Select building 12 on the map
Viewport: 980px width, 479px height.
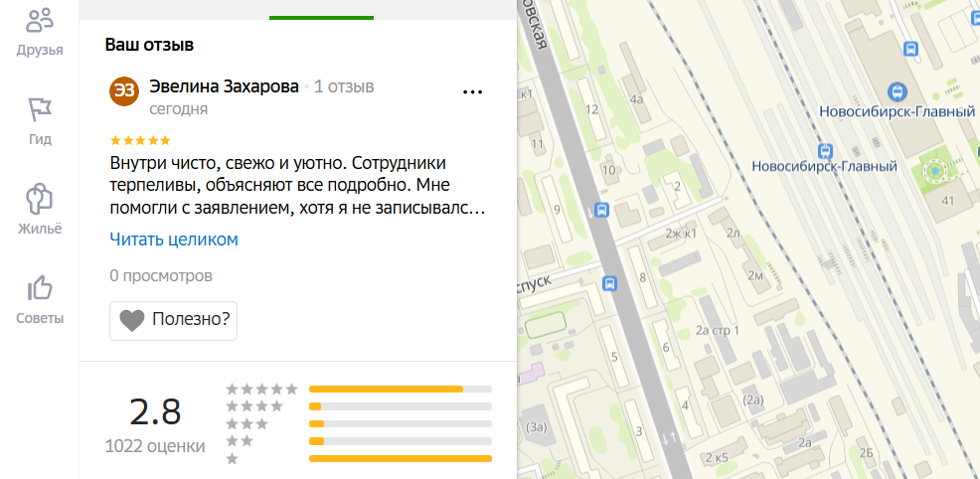[591, 110]
